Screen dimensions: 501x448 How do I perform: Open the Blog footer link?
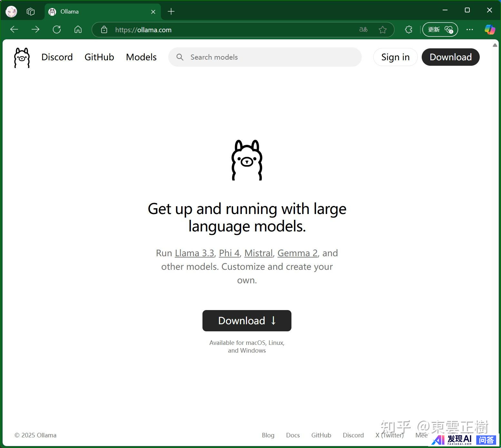(268, 435)
